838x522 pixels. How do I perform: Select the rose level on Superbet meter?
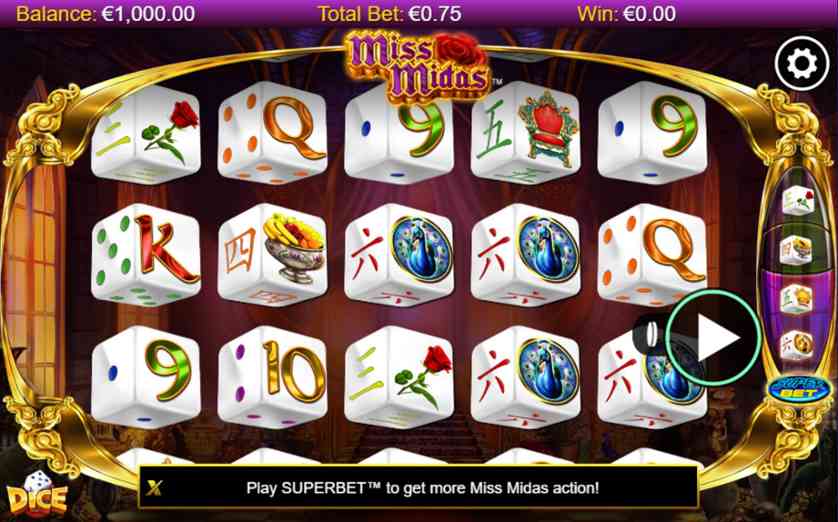coord(798,200)
